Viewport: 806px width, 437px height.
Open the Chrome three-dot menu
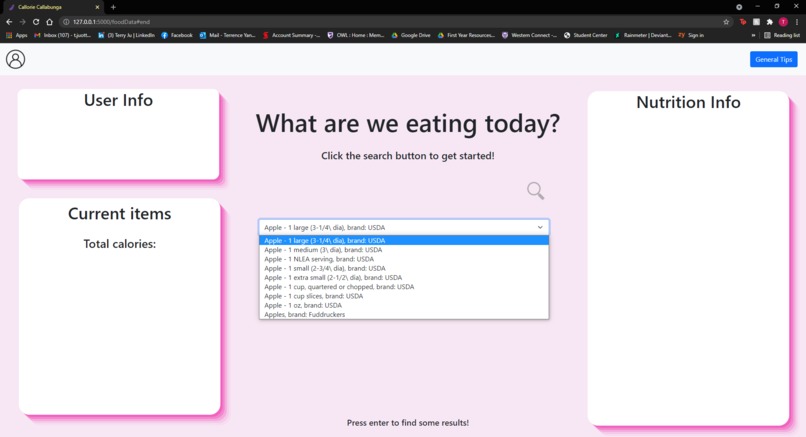pyautogui.click(x=797, y=22)
